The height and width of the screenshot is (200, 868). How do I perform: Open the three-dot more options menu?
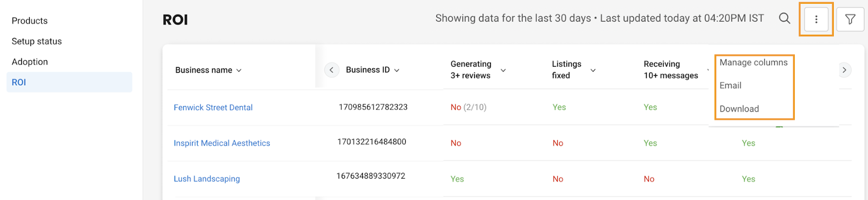816,20
